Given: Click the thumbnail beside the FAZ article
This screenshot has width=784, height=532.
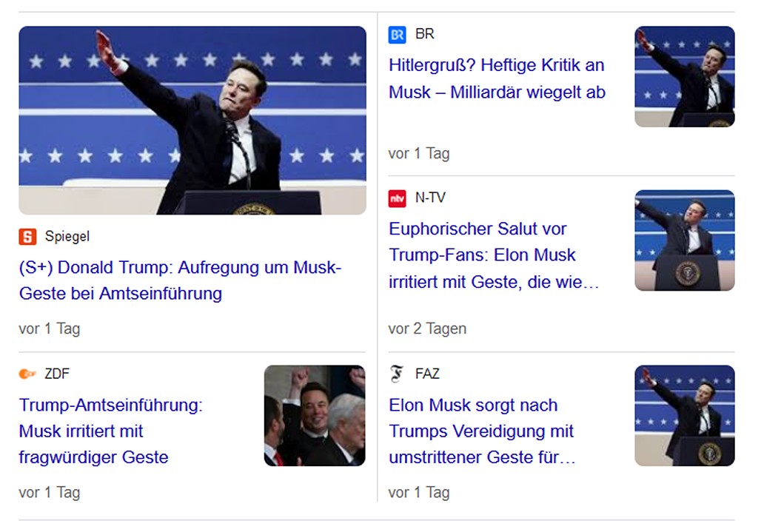Looking at the screenshot, I should pyautogui.click(x=684, y=416).
